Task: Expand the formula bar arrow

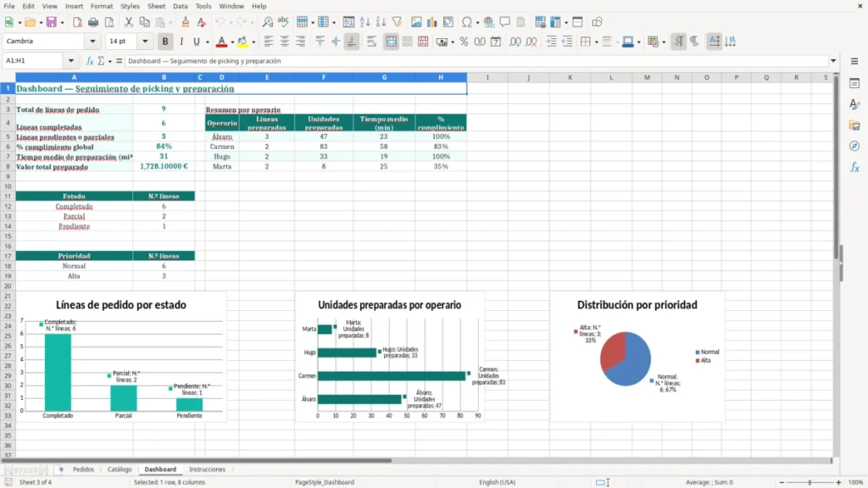Action: tap(833, 61)
